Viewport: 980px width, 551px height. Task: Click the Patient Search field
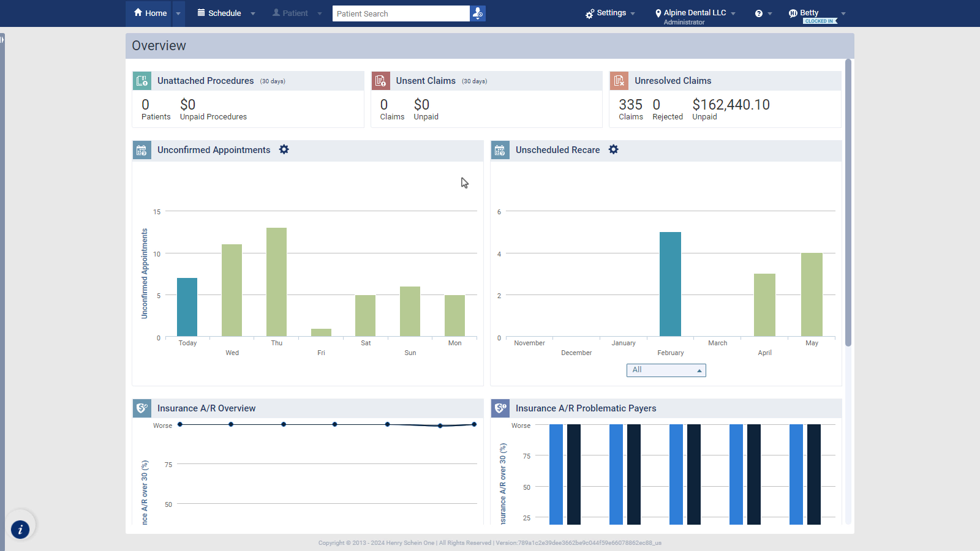(x=401, y=13)
